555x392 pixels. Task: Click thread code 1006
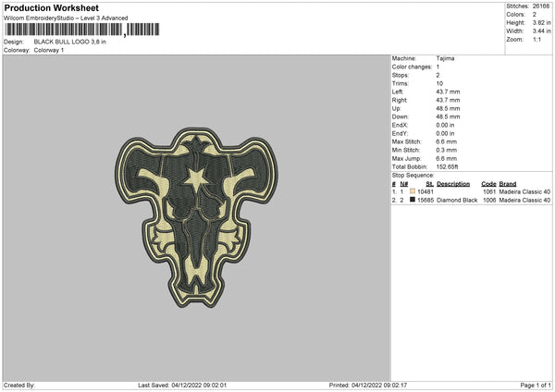[x=489, y=201]
